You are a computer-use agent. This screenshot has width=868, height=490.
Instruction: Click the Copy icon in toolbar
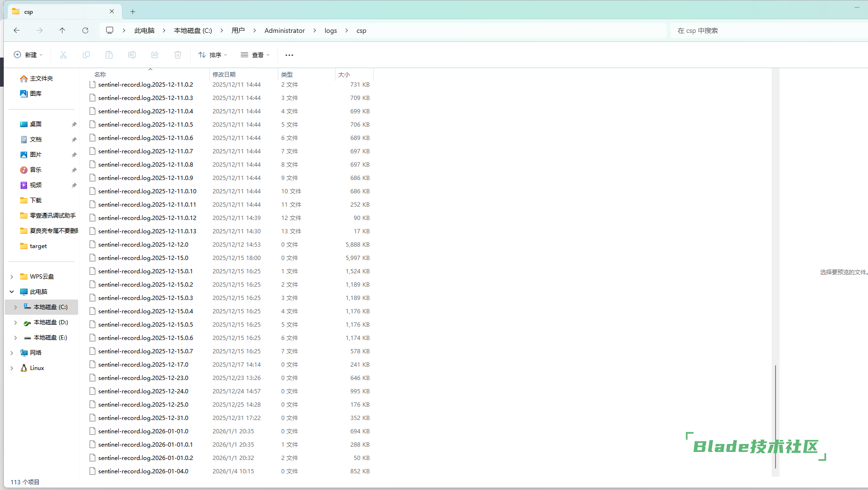[86, 55]
